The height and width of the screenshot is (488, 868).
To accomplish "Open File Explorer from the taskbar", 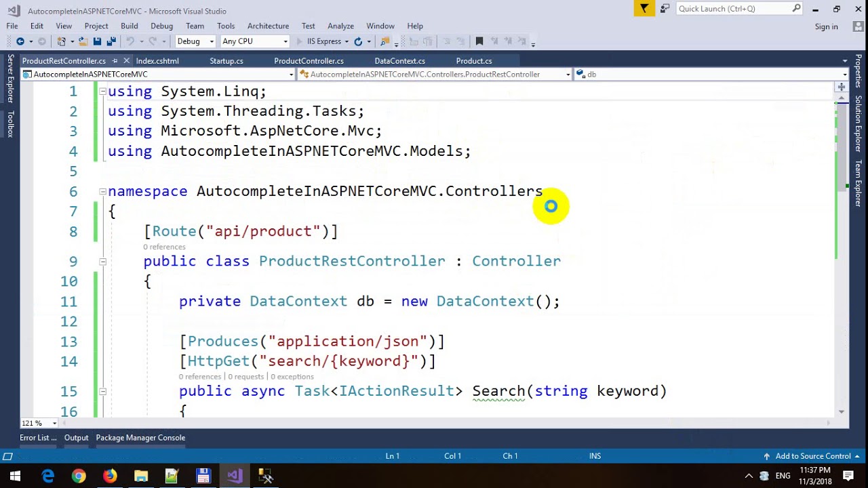I will point(141,476).
